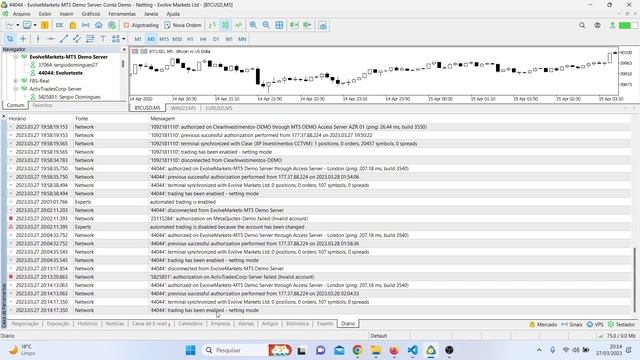Select candlestick chart display icon
The width and height of the screenshot is (640, 360).
pos(225,25)
